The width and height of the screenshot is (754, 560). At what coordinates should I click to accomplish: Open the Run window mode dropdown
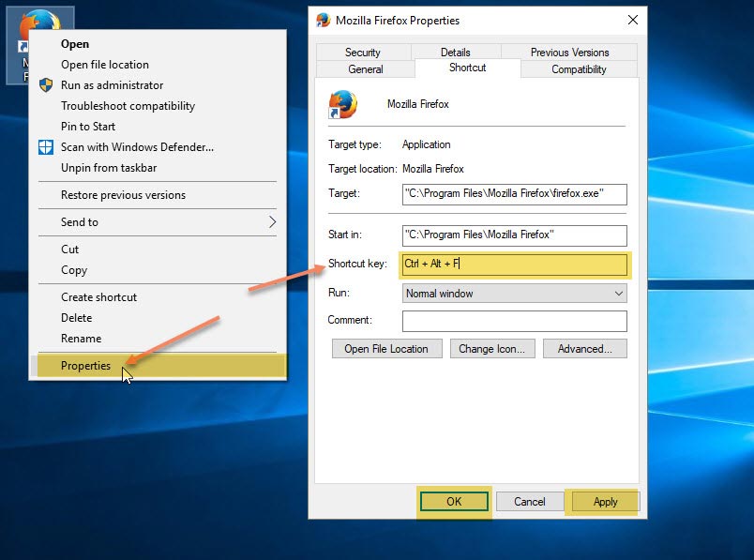coord(514,293)
